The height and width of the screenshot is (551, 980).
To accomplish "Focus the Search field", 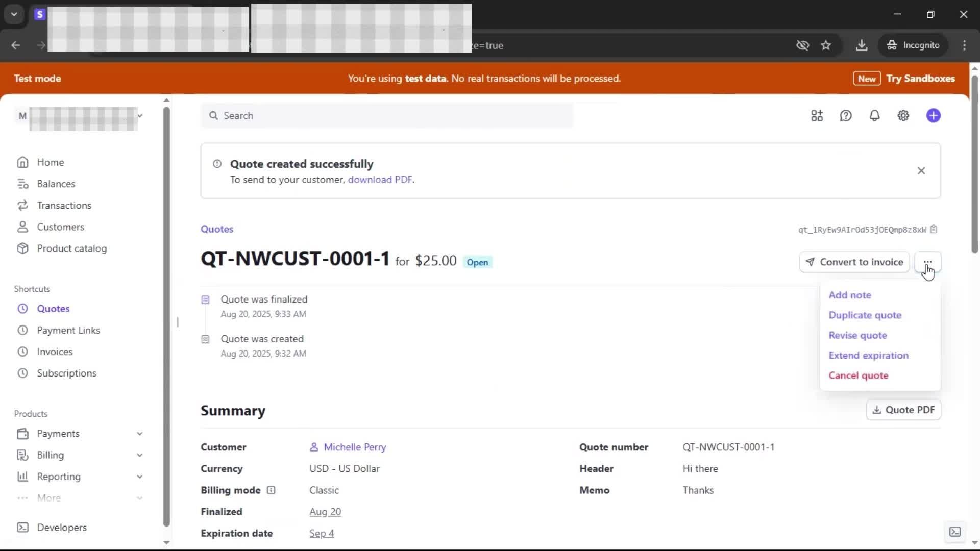I will click(x=387, y=116).
